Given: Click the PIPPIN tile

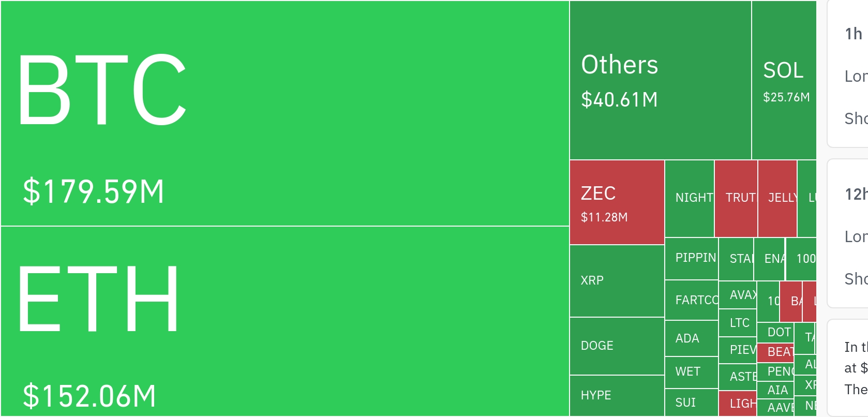Looking at the screenshot, I should coord(691,258).
